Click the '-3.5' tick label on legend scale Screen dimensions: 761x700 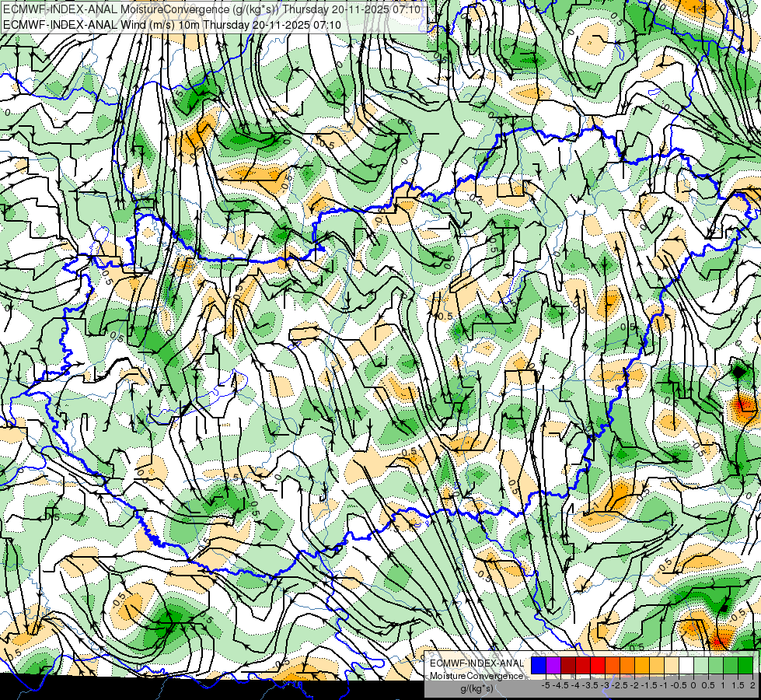pos(591,685)
